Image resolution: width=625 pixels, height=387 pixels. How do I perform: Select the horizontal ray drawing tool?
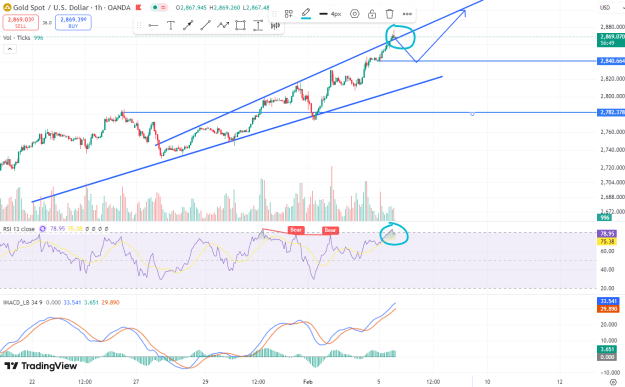coord(153,26)
